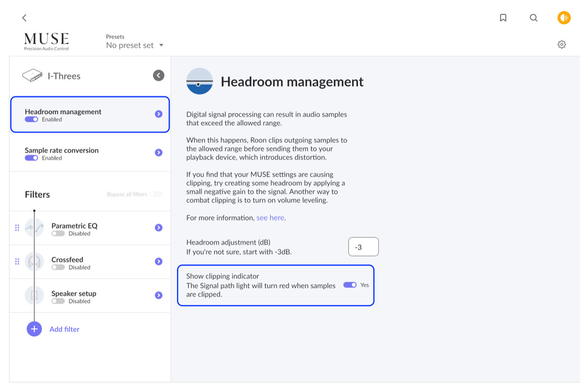Image resolution: width=588 pixels, height=389 pixels.
Task: Disable Sample rate conversion toggle
Action: [32, 158]
